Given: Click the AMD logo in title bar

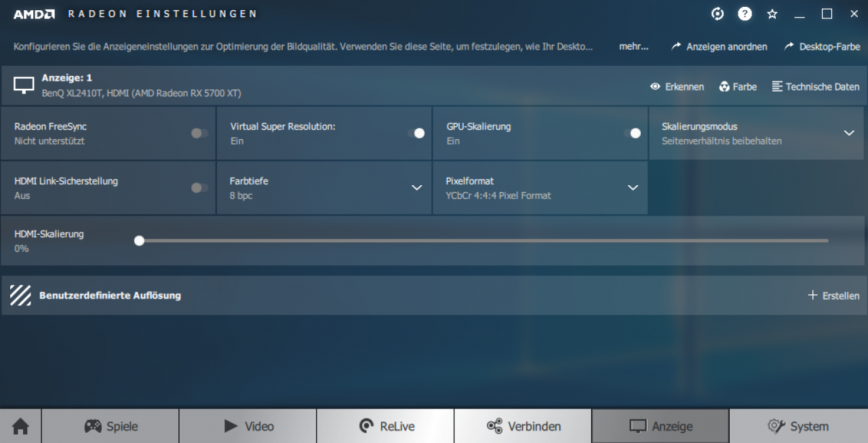Looking at the screenshot, I should (x=34, y=14).
